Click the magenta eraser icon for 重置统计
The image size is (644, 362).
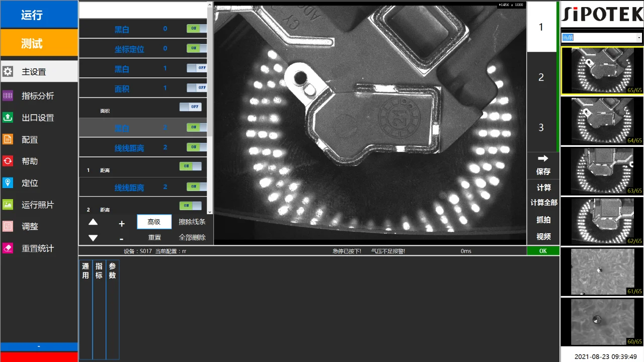(x=8, y=248)
